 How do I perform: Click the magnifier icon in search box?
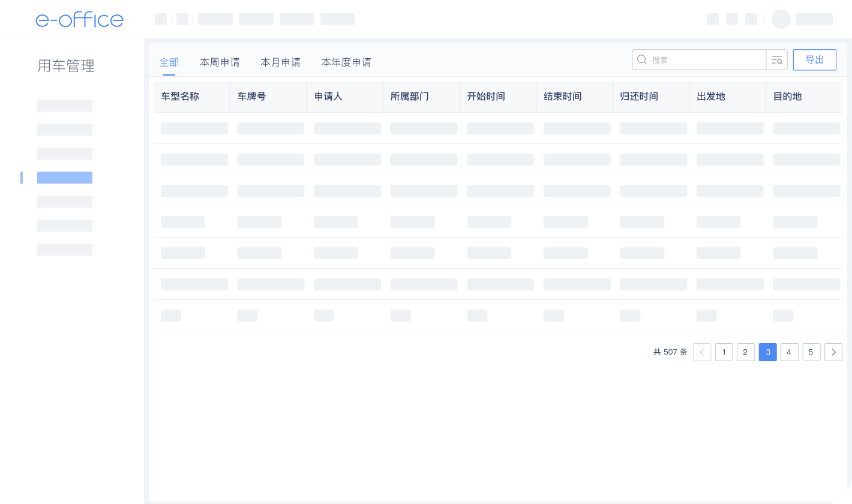pyautogui.click(x=641, y=59)
